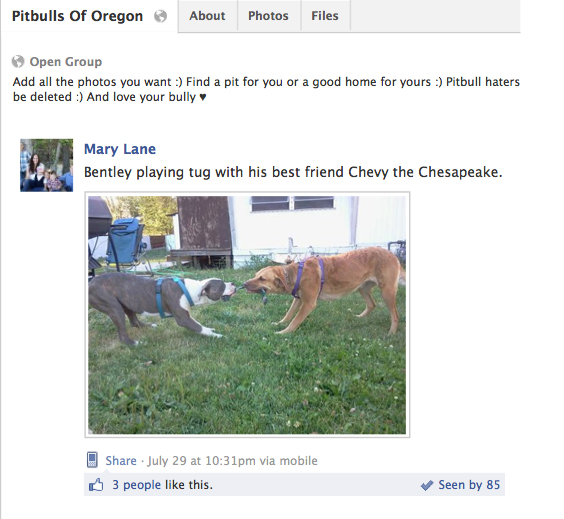Click the Bentley playing tug post caption
Screen dimensions: 564x519
tap(293, 172)
